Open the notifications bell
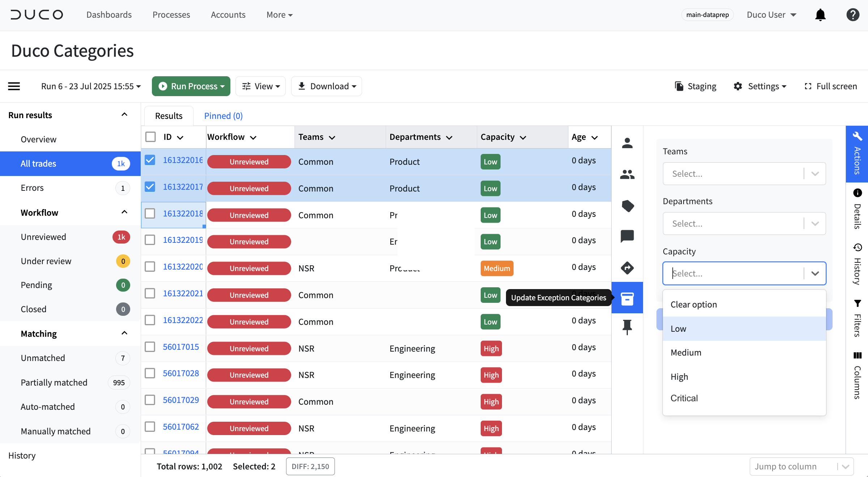Image resolution: width=868 pixels, height=477 pixels. click(x=820, y=15)
